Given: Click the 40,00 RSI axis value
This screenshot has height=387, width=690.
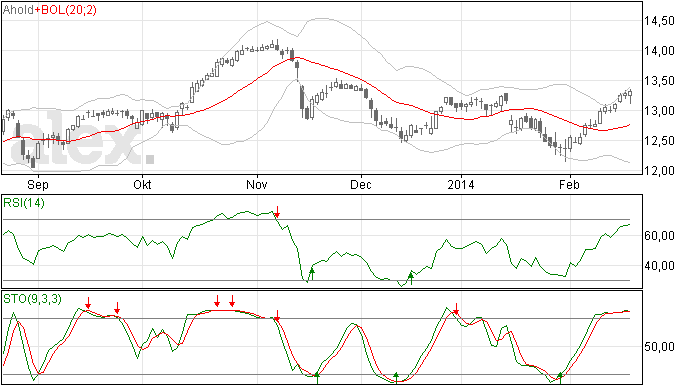Looking at the screenshot, I should (659, 266).
